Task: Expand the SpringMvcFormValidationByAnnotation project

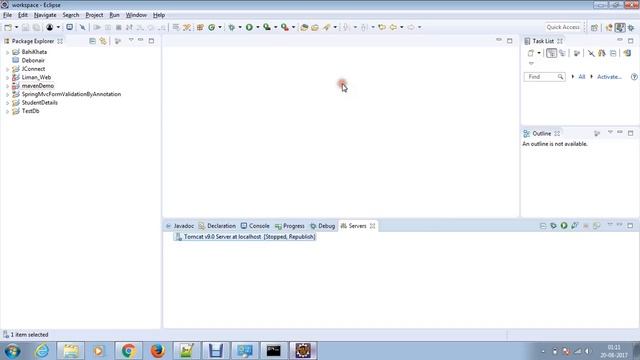Action: (7, 94)
